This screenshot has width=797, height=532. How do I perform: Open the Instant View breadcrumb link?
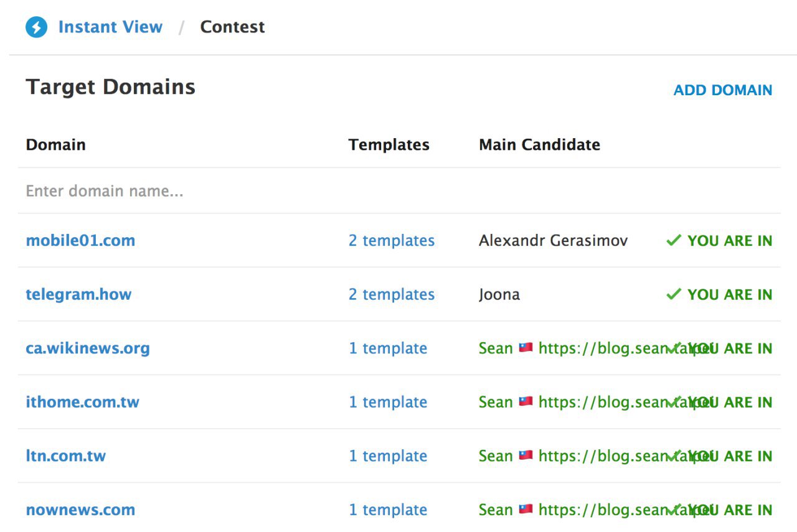tap(110, 27)
